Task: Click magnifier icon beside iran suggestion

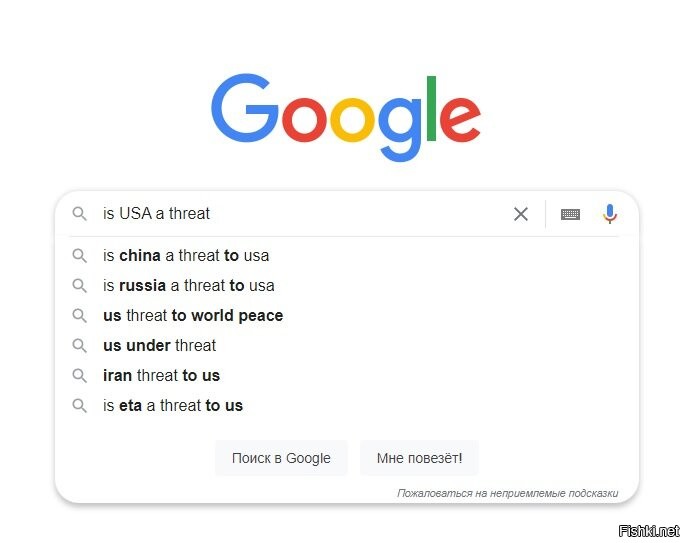Action: coord(80,375)
